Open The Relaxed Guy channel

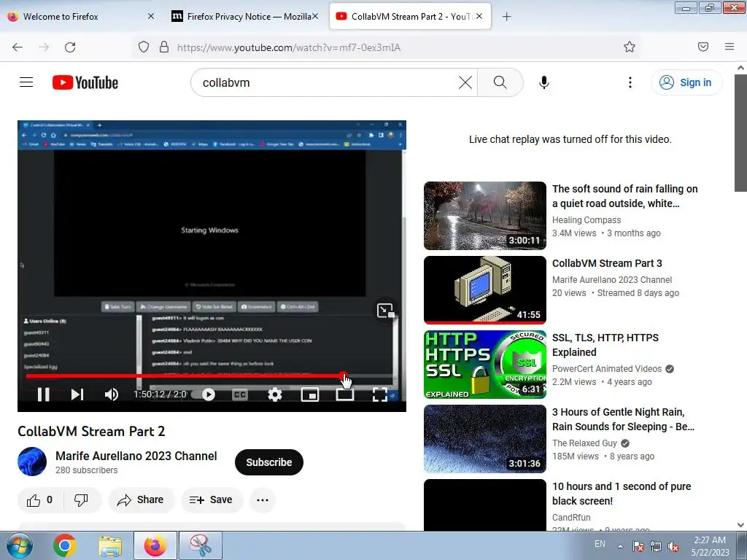[584, 443]
